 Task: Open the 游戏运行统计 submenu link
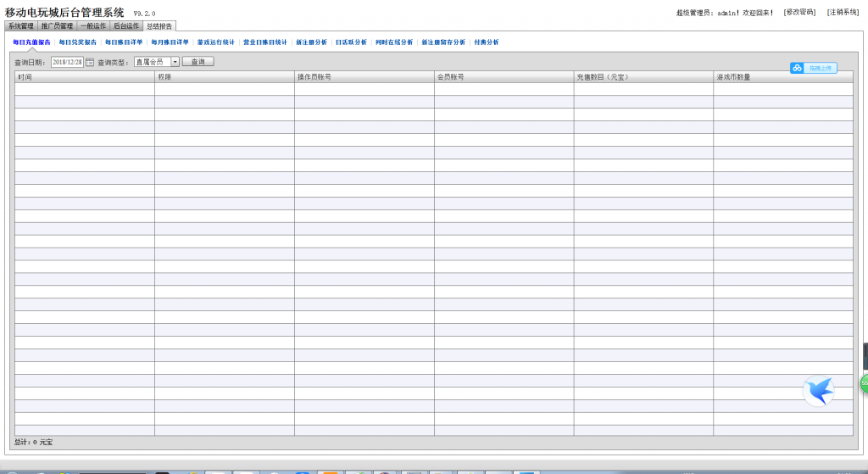pos(215,42)
